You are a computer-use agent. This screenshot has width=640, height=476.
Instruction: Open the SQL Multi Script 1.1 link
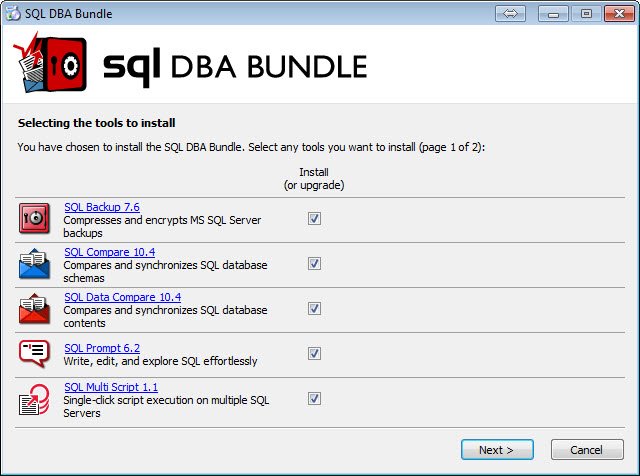point(111,387)
